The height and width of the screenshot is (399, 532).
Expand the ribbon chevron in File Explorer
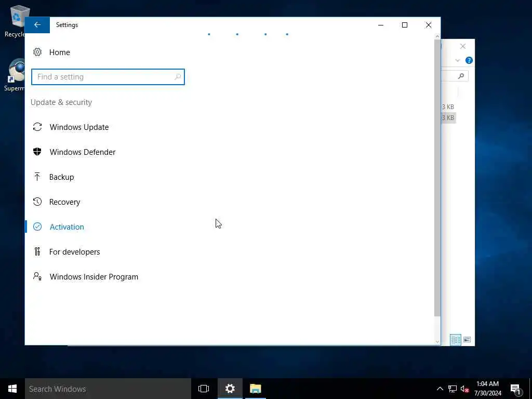coord(457,60)
